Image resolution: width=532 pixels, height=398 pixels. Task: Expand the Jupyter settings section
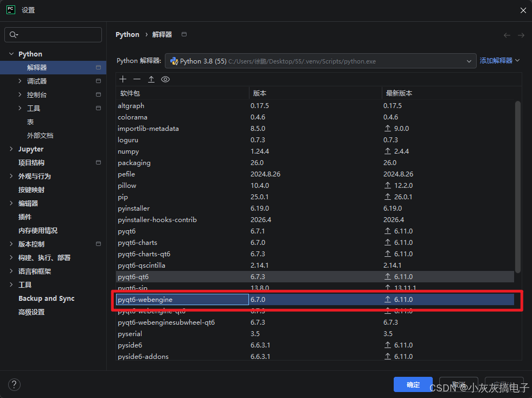(x=11, y=149)
